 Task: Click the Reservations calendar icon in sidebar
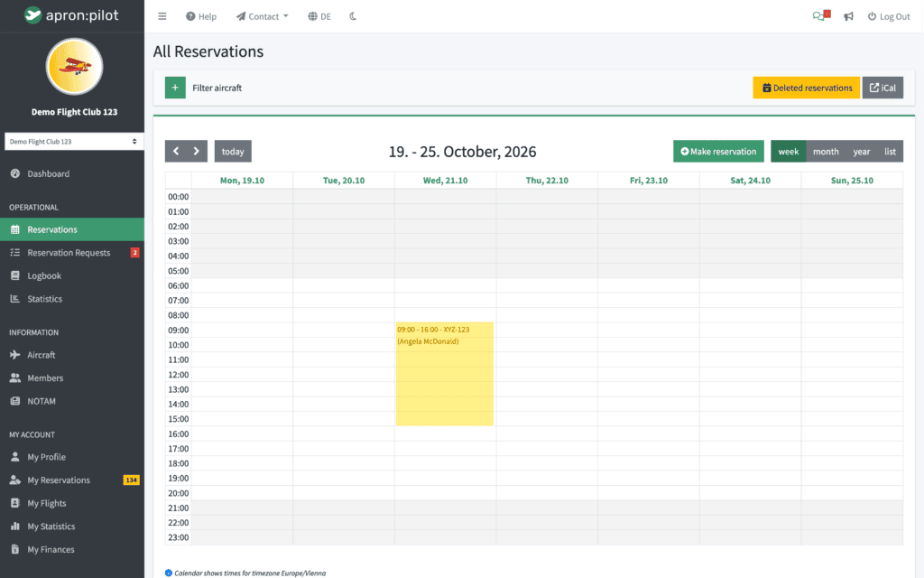[15, 229]
